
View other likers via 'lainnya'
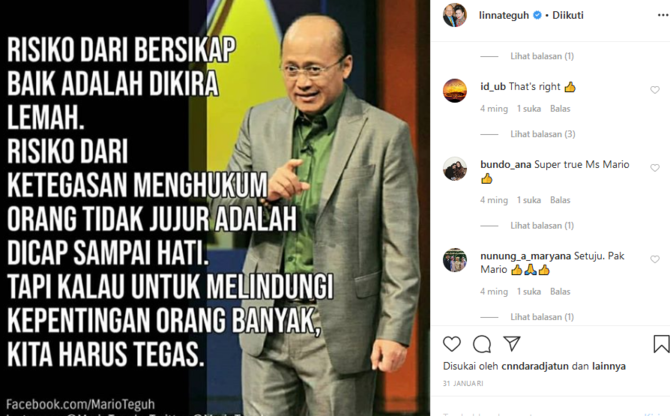(608, 366)
